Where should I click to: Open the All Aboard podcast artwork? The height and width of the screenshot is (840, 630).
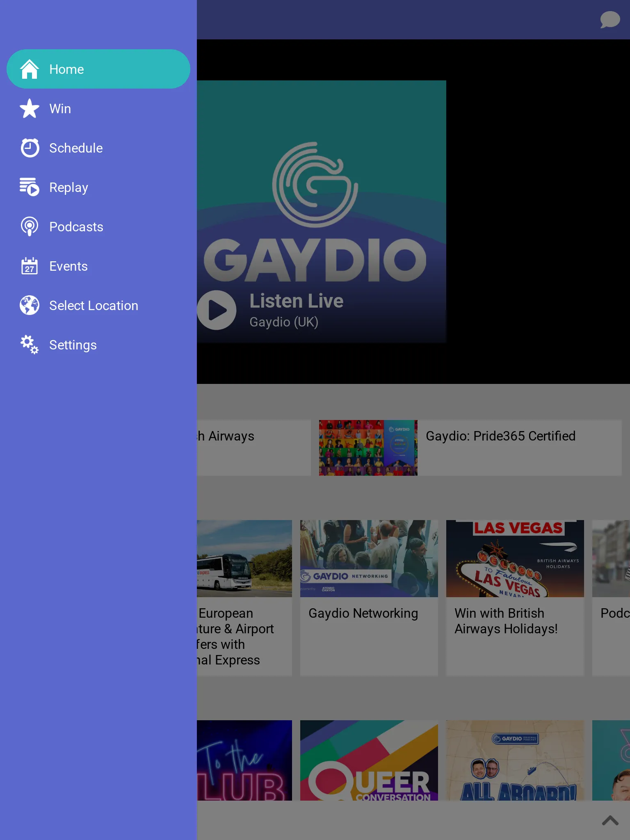[515, 760]
